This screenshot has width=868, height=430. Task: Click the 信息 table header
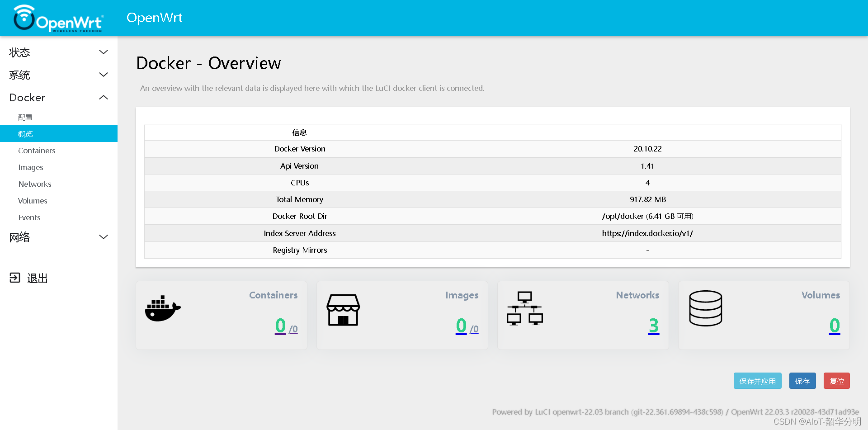click(x=299, y=132)
